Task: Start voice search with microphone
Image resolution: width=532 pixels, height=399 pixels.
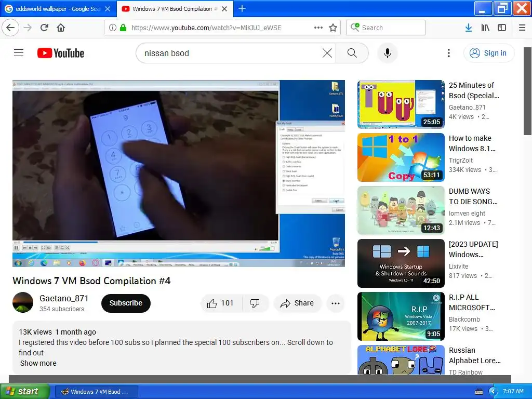Action: click(388, 53)
